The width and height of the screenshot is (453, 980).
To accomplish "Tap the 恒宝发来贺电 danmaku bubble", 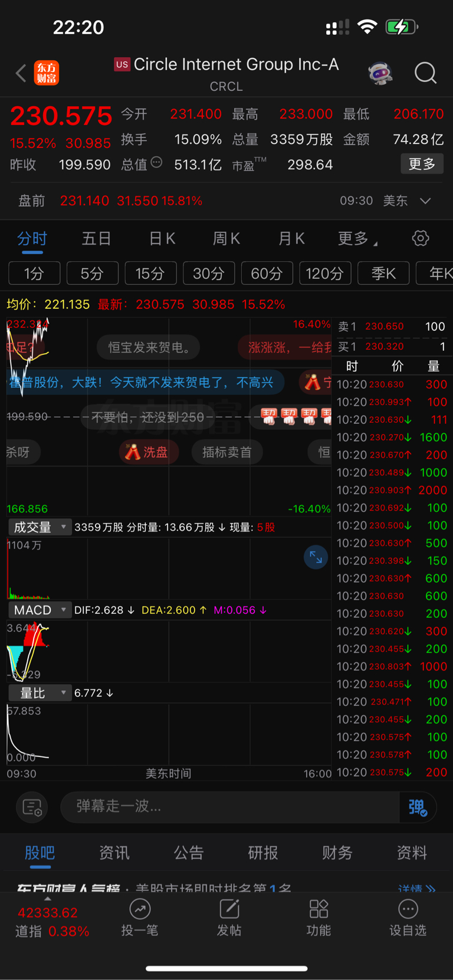I will point(149,347).
